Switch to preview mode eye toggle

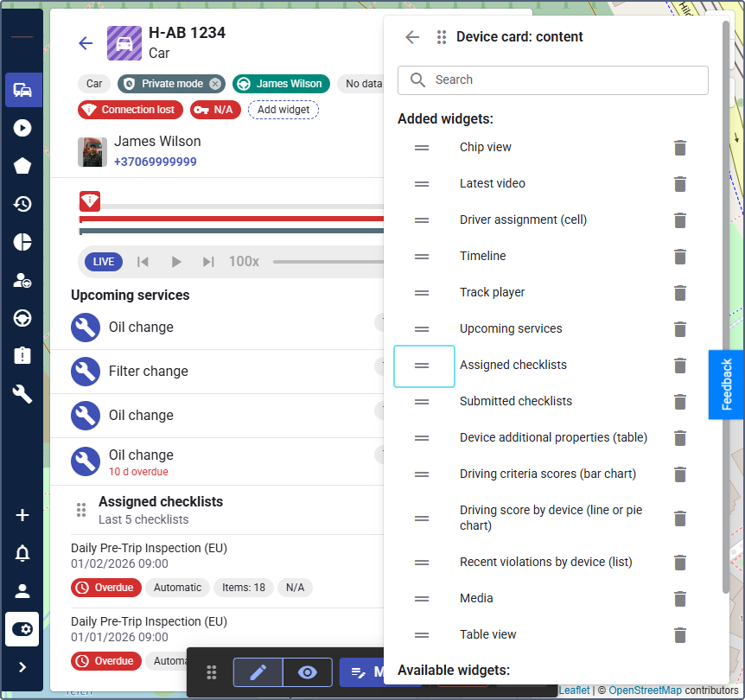coord(308,672)
